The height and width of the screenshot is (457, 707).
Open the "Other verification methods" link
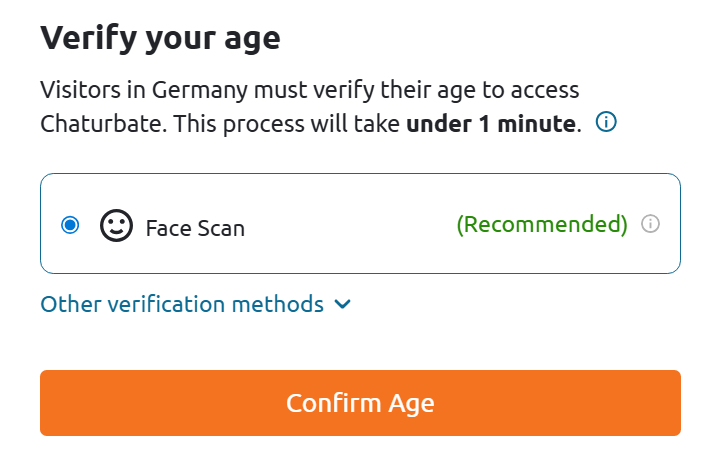point(182,304)
